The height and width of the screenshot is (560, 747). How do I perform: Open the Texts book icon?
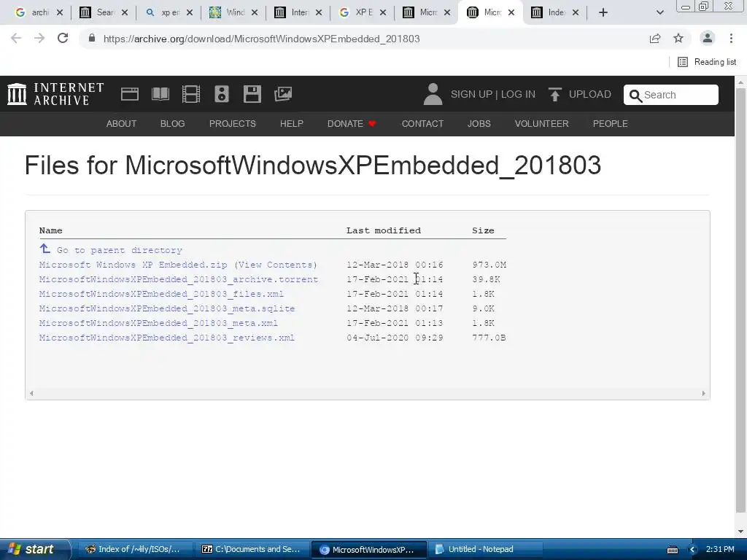pos(160,94)
